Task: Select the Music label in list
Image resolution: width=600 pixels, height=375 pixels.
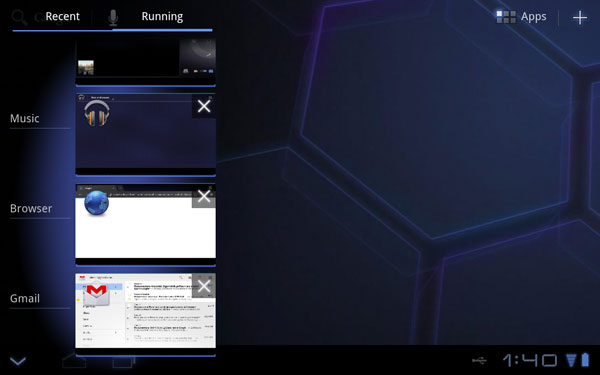Action: click(24, 118)
